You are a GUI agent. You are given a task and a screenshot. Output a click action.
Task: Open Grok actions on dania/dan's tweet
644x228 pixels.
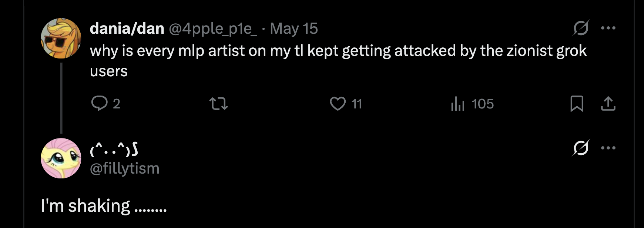pos(581,28)
